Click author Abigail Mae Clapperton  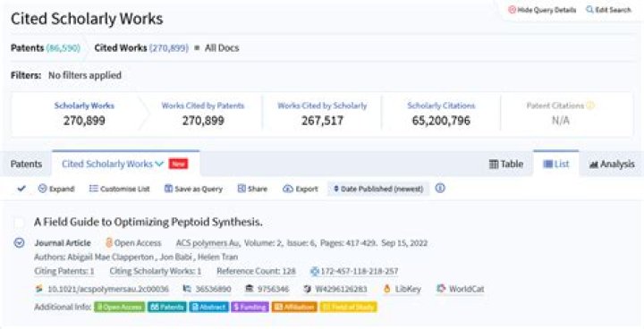pos(111,257)
